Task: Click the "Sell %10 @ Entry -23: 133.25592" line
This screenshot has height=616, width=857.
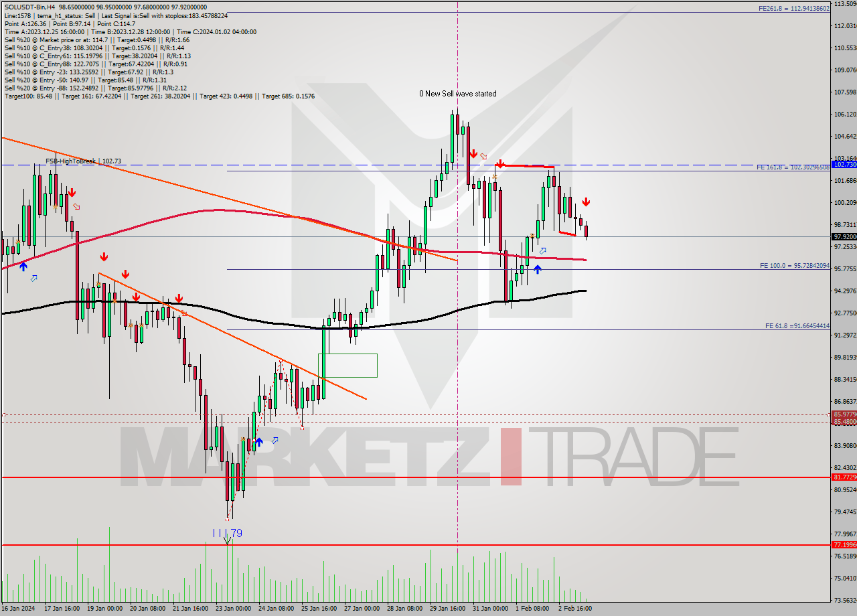Action: 88,72
